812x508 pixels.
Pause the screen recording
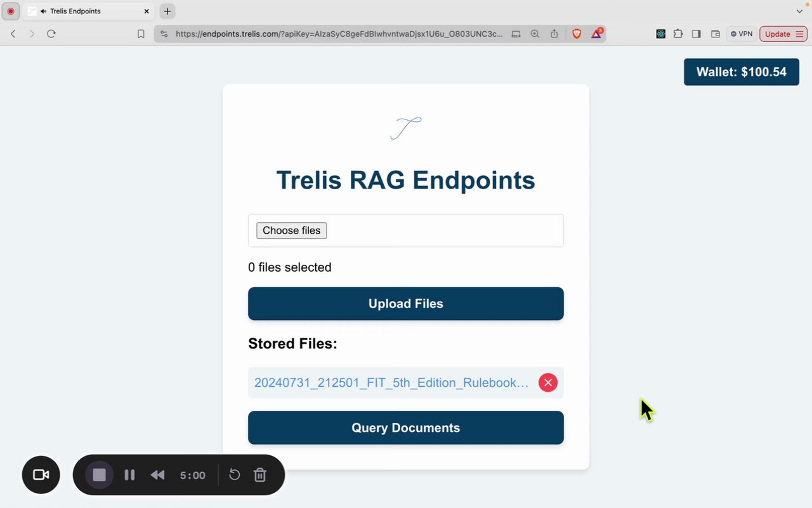point(129,475)
